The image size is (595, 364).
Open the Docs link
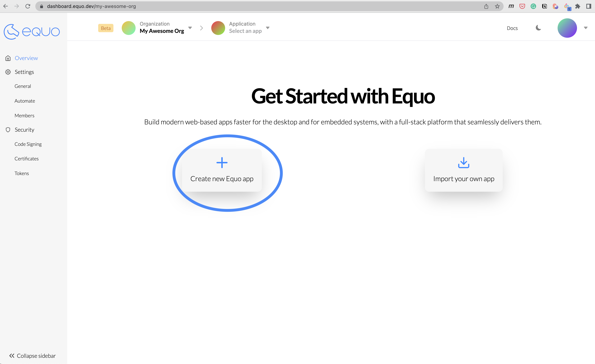pos(512,28)
